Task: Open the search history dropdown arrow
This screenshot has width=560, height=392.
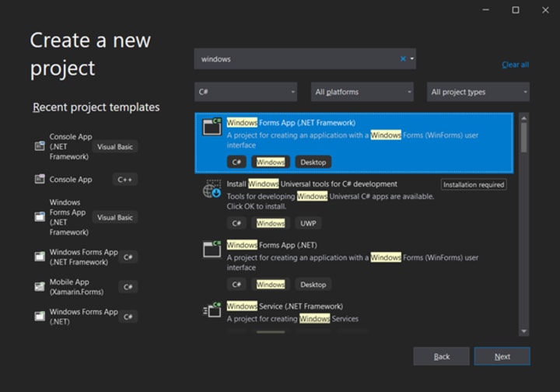Action: point(411,59)
